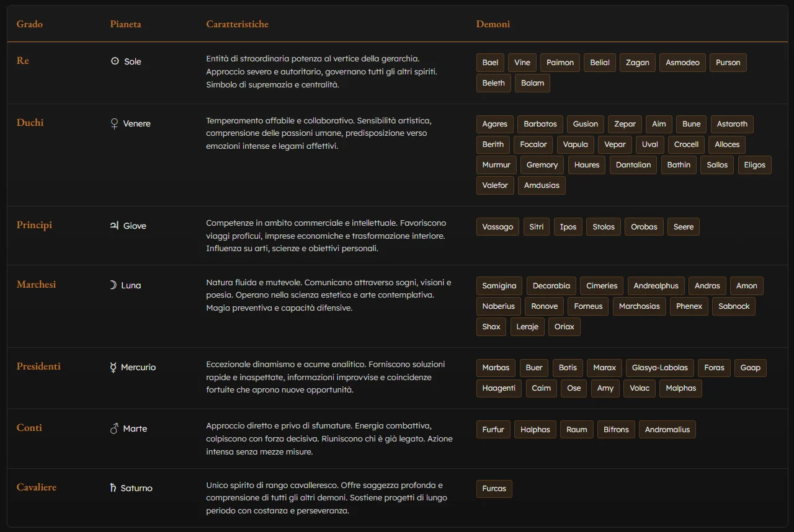Screen dimensions: 794x532
Task: Click the Marte planet symbol
Action: coord(114,428)
